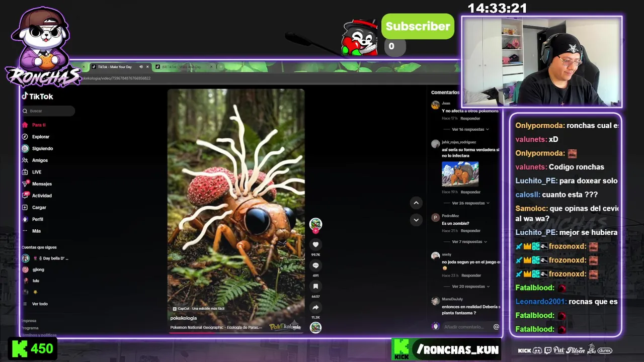Click the green Subscriber badge
The height and width of the screenshot is (362, 644).
[x=418, y=26]
